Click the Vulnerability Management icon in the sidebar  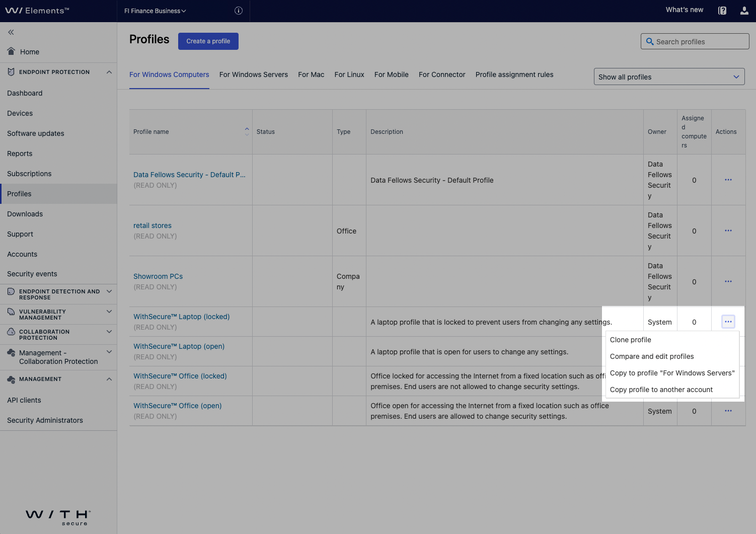point(11,311)
